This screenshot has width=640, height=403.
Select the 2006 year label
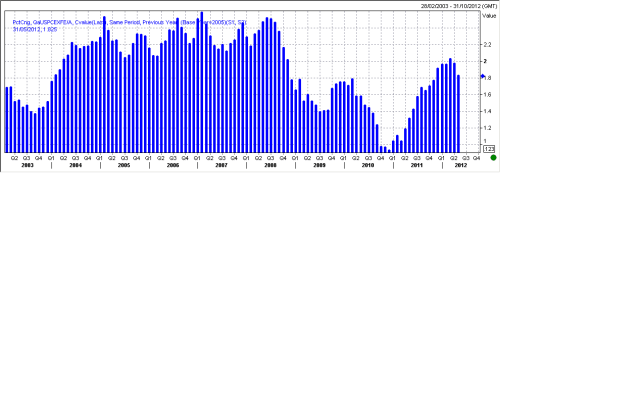(x=172, y=165)
